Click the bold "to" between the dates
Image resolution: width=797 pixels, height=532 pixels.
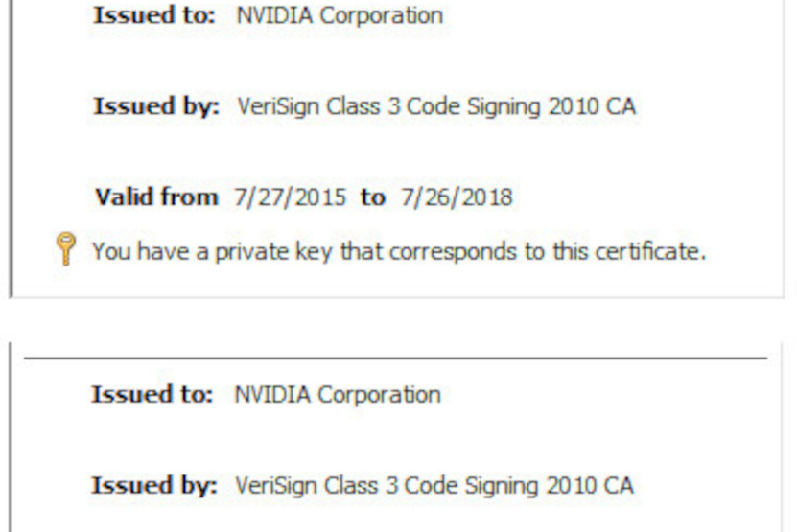(x=372, y=197)
